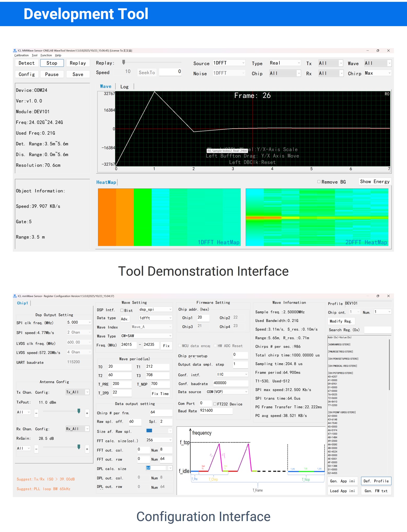Open the Calibration menu
This screenshot has height=532, width=407.
coord(21,55)
